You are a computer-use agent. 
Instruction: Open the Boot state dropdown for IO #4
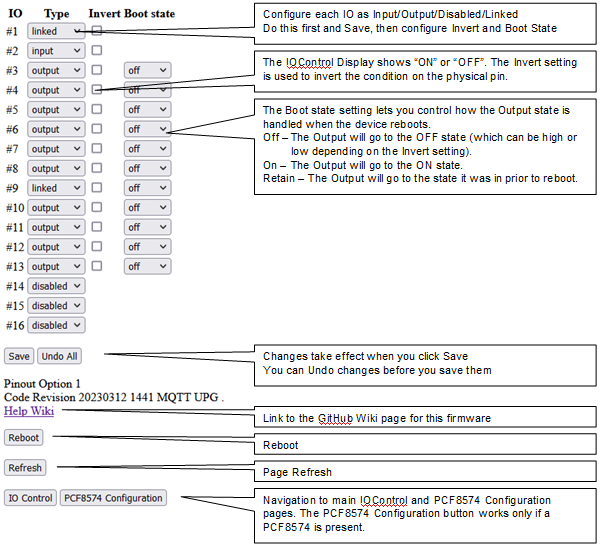147,90
